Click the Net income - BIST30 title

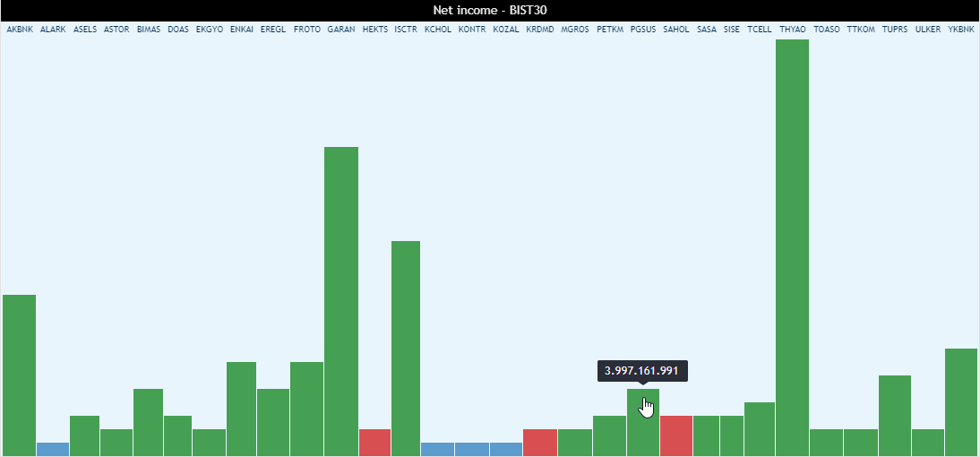(x=490, y=11)
